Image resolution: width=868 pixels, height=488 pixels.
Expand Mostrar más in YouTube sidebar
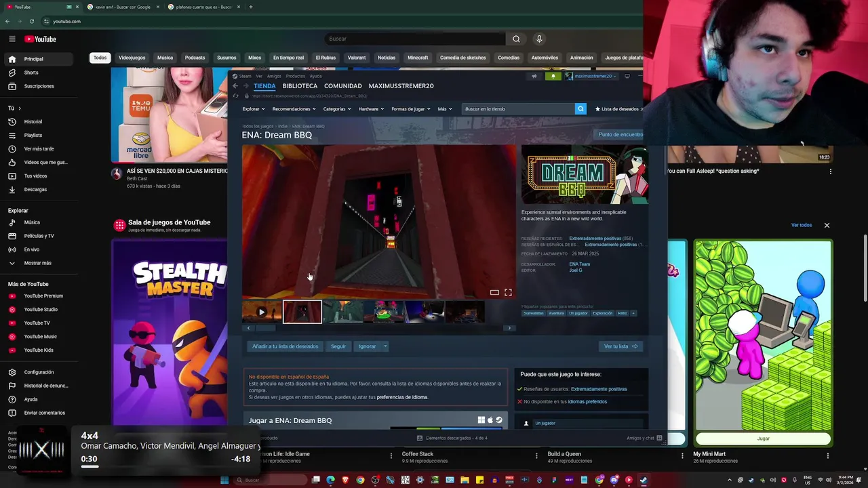tap(38, 263)
